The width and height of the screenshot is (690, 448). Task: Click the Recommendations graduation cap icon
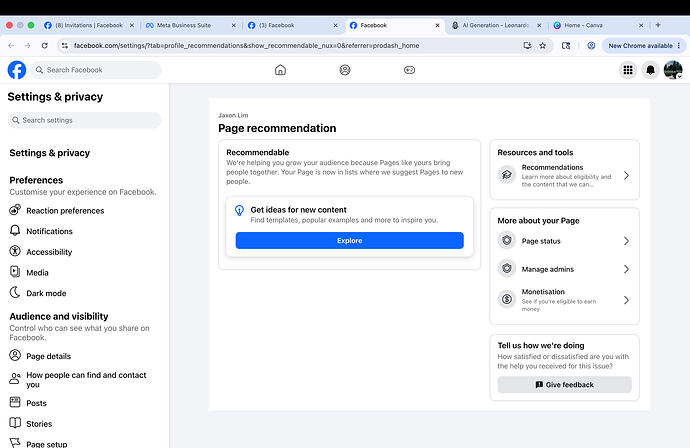(507, 175)
